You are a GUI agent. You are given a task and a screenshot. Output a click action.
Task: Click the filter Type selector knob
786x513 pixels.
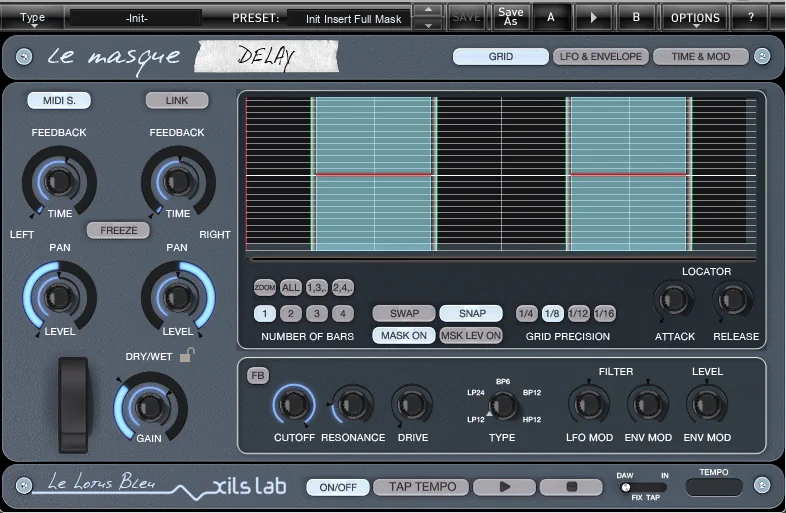pyautogui.click(x=503, y=405)
